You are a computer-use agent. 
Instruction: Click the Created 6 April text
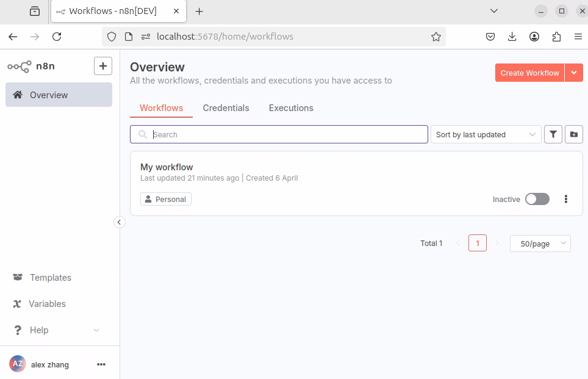point(272,178)
